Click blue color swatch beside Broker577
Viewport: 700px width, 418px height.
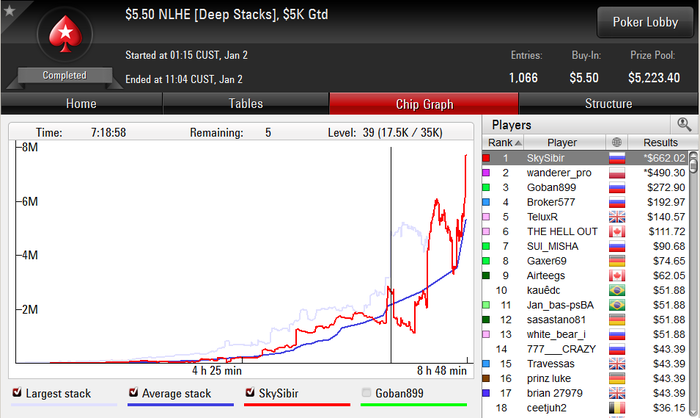pyautogui.click(x=486, y=202)
